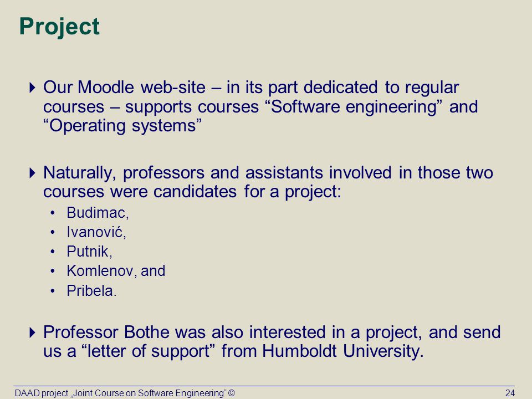Select the name Budimac in the list
The width and height of the screenshot is (532, 399).
point(98,213)
